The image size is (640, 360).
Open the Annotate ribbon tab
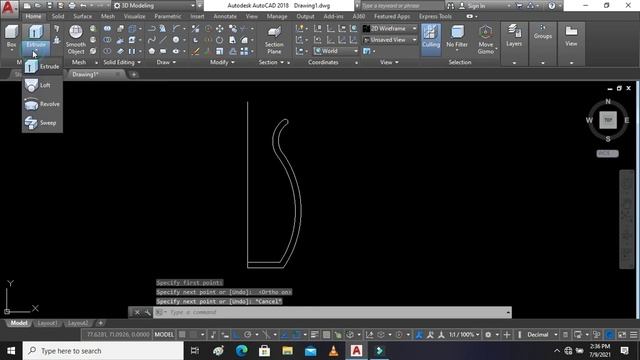(225, 16)
